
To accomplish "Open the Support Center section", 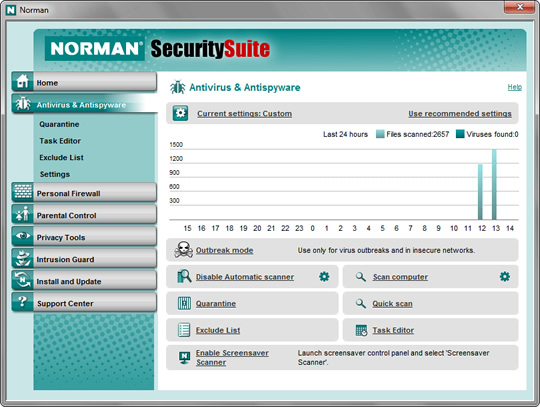I will pos(84,303).
